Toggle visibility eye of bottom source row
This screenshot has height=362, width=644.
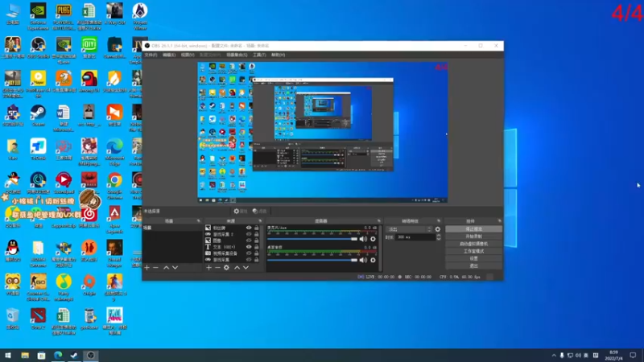coord(249,260)
